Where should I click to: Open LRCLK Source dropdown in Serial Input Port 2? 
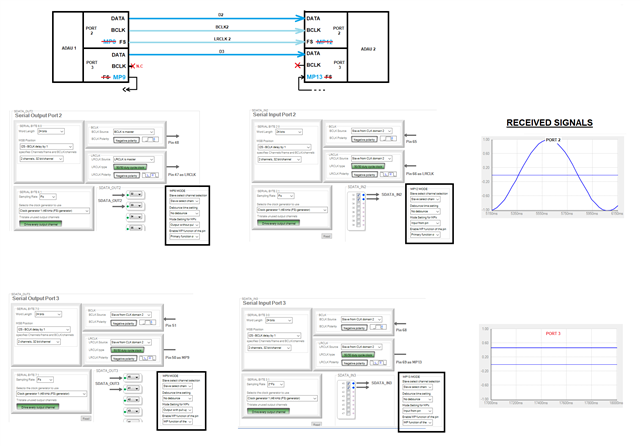click(x=372, y=158)
